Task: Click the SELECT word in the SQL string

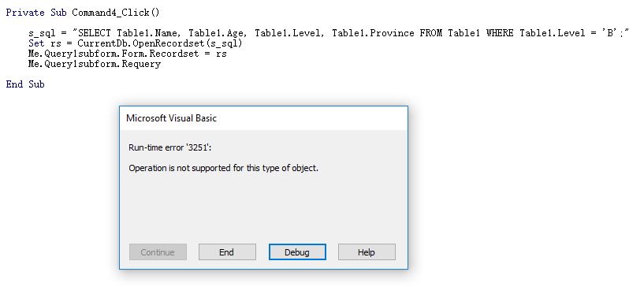Action: tap(95, 33)
